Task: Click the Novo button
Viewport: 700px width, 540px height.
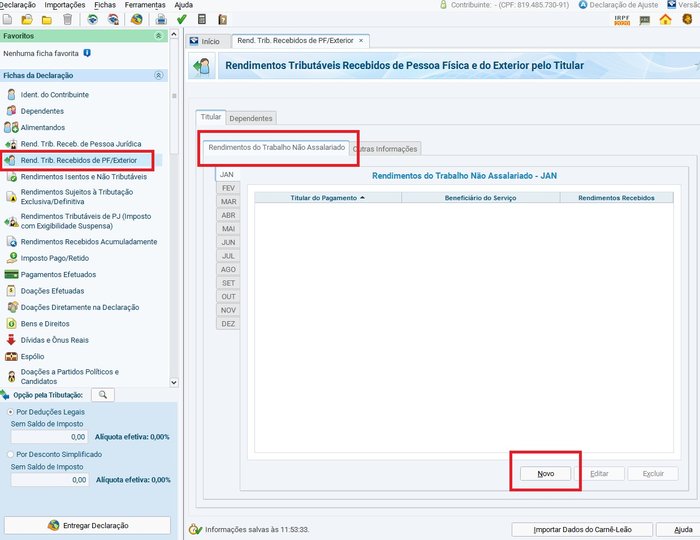Action: [x=545, y=473]
